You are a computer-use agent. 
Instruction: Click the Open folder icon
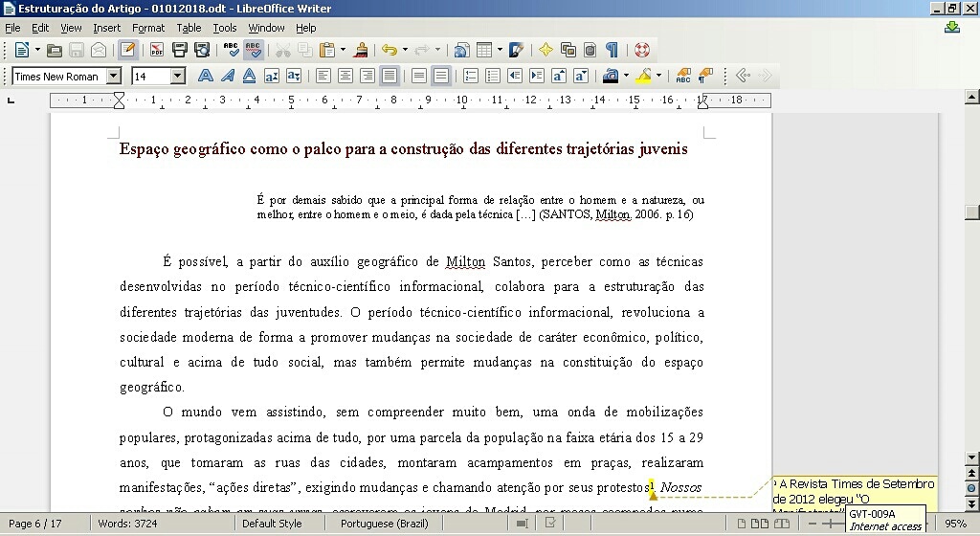coord(55,50)
